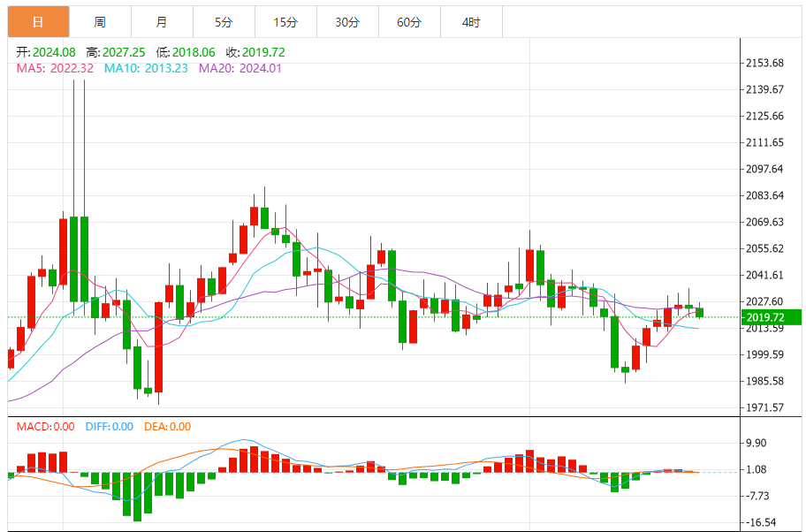Select the 30分 timeframe tab
The width and height of the screenshot is (806, 532).
click(347, 21)
